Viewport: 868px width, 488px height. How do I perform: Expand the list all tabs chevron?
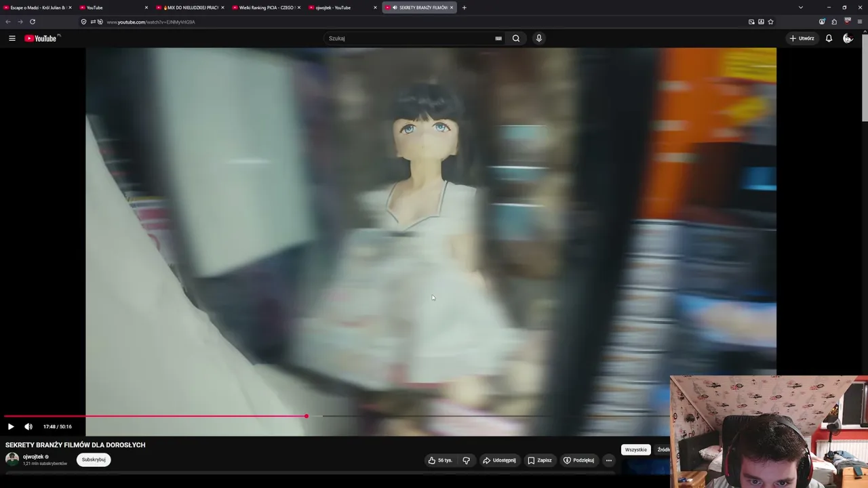click(801, 7)
